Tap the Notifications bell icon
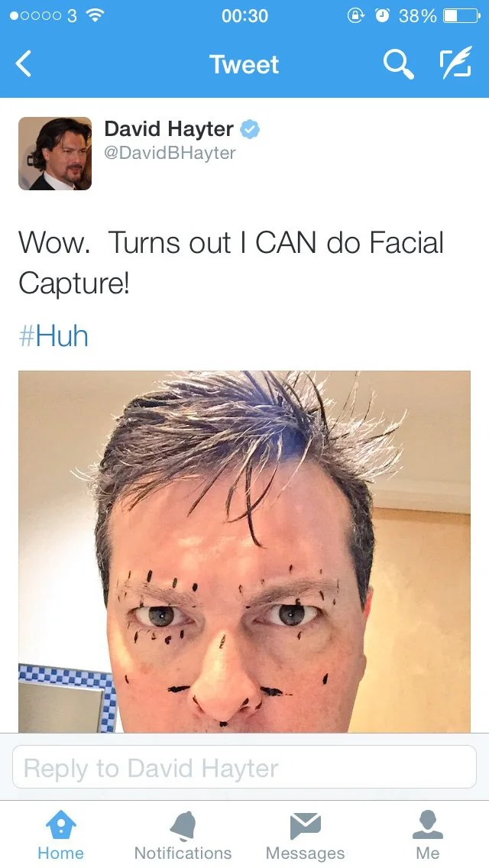This screenshot has width=489, height=868. click(183, 825)
